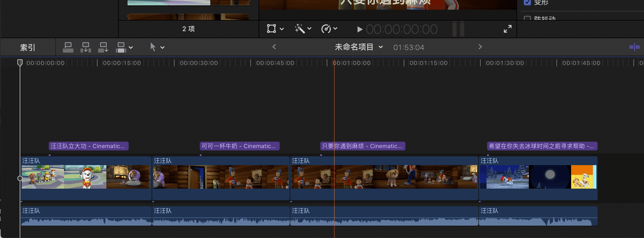Click the viewer audio meters
644x238 pixels.
pos(458,29)
